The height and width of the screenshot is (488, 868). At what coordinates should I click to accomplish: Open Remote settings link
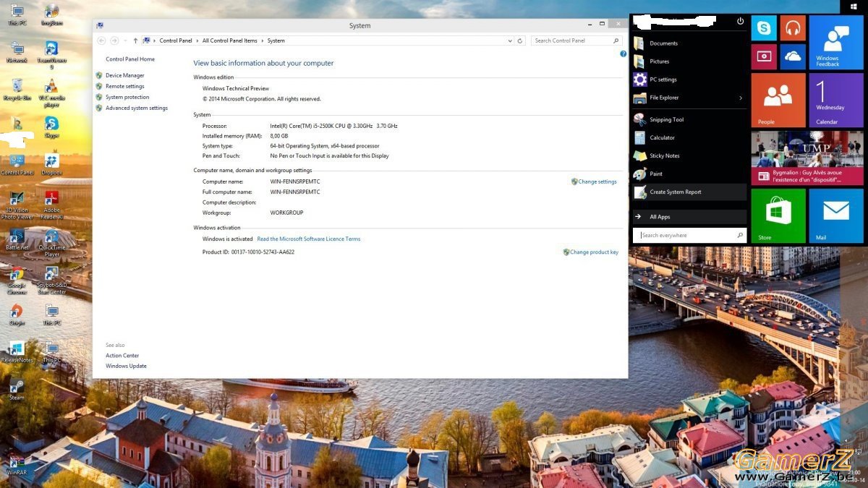pos(124,86)
